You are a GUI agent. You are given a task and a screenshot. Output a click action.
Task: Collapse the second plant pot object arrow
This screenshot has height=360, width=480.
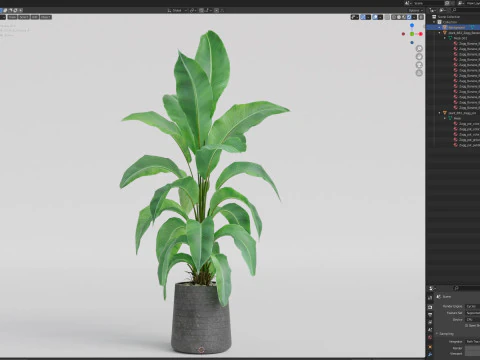tap(440, 113)
